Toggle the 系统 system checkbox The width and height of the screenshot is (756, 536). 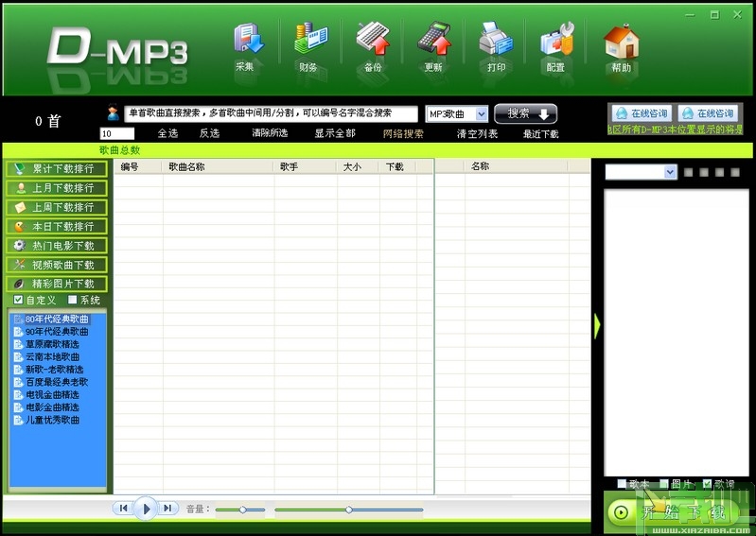(x=73, y=300)
